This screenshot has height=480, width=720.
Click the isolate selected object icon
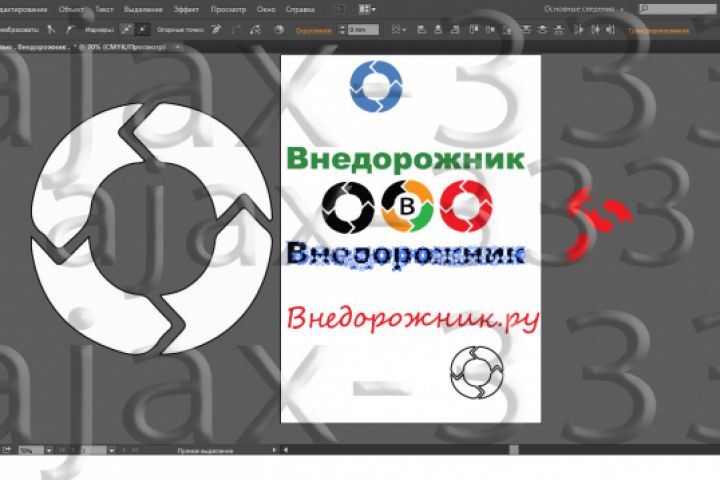point(279,30)
